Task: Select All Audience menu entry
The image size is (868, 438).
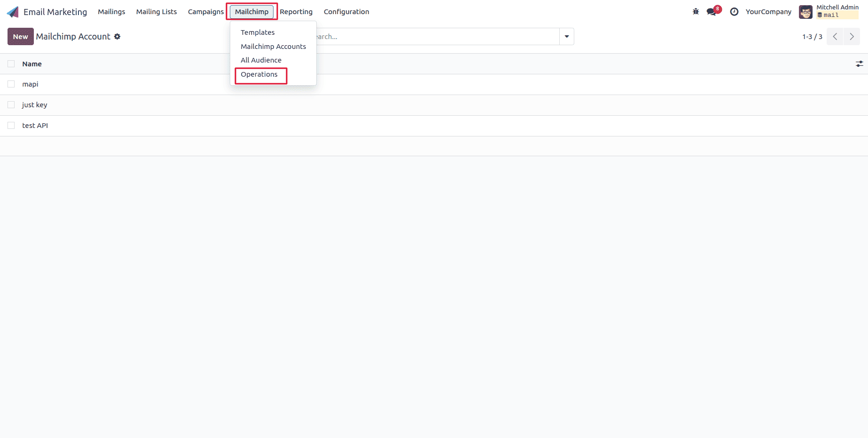Action: click(x=261, y=60)
